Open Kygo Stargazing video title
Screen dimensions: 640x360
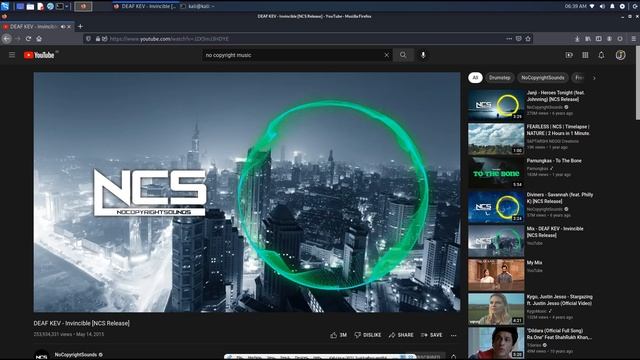(559, 300)
